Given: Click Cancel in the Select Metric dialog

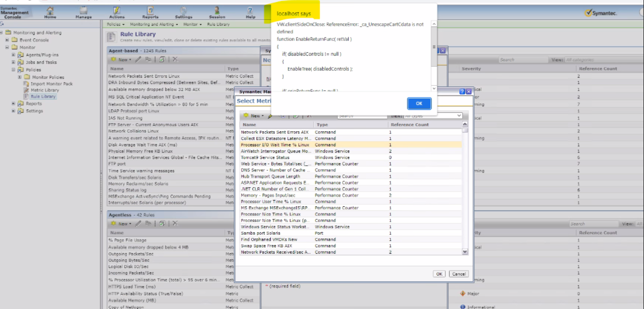Looking at the screenshot, I should pos(458,274).
